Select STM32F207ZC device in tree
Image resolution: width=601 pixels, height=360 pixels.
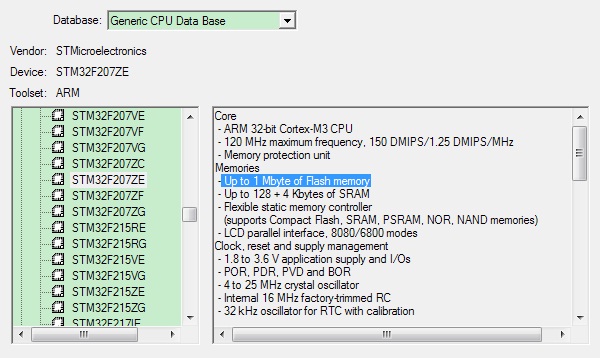coord(108,164)
